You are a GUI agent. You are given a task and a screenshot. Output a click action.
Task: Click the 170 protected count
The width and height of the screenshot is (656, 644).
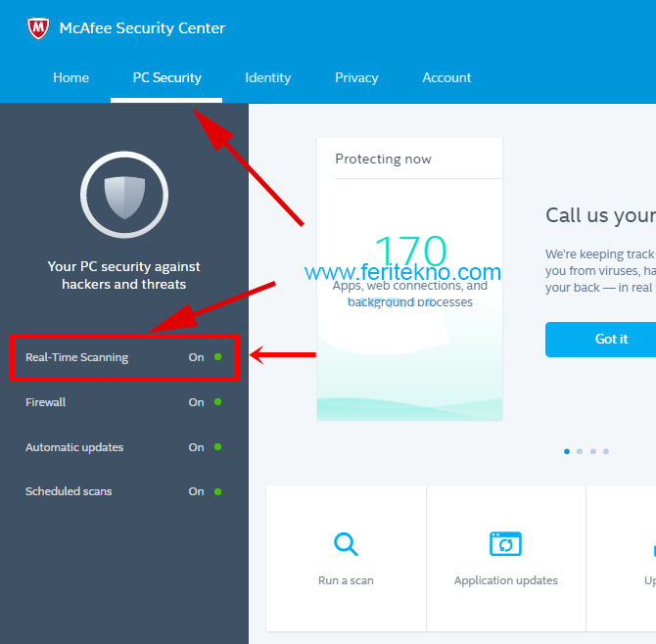pos(411,250)
